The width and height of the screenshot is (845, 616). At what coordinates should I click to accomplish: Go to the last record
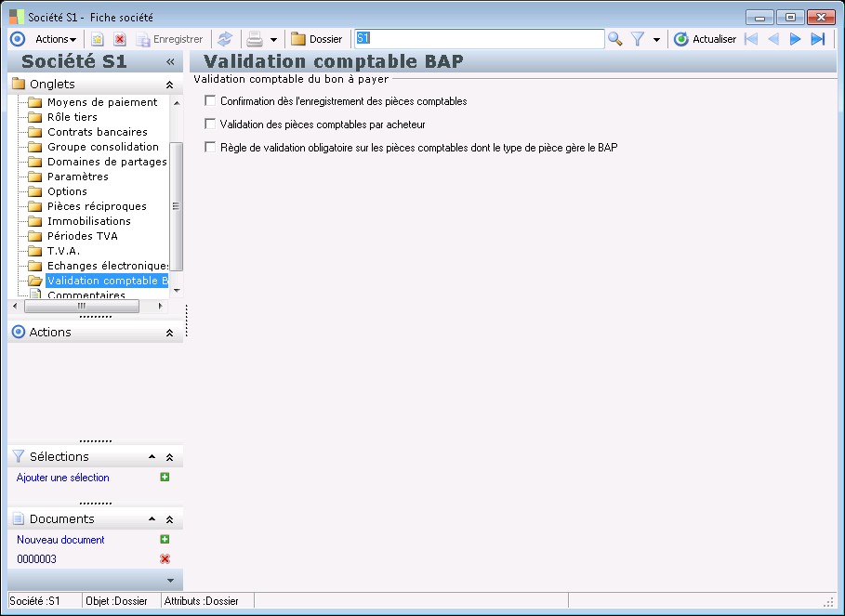[x=818, y=39]
